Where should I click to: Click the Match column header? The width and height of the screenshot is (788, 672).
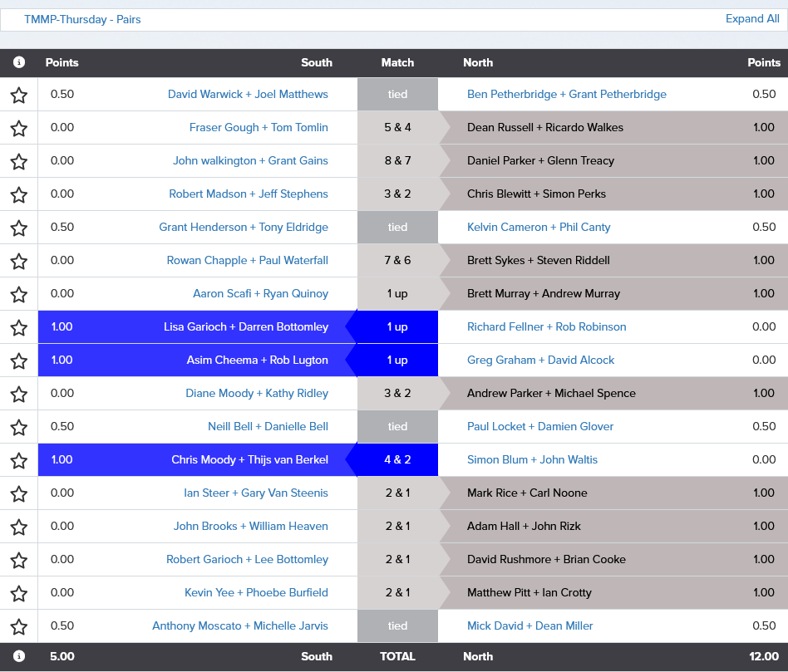pos(397,62)
